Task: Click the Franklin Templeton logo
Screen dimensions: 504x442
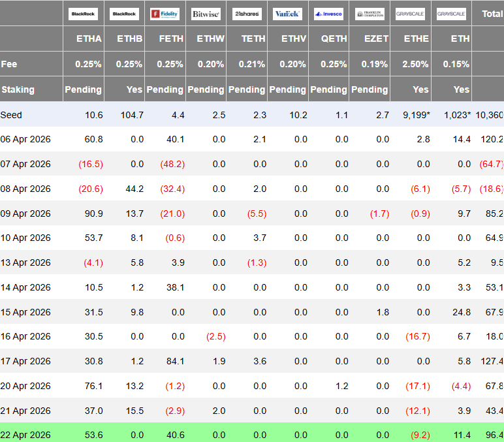Action: click(x=370, y=14)
